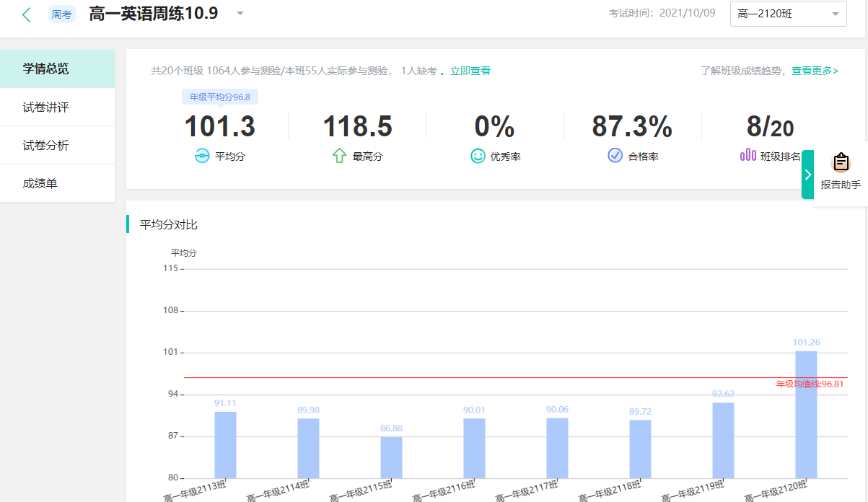Click the exam title 高一英语周练10.9
Image resolution: width=868 pixels, height=502 pixels.
[x=154, y=14]
